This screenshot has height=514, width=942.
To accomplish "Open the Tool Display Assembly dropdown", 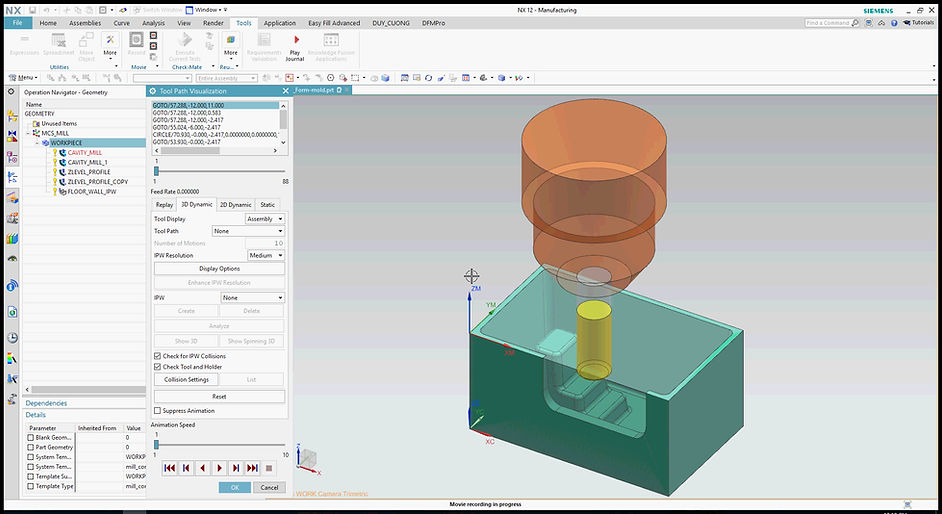I will (x=265, y=219).
